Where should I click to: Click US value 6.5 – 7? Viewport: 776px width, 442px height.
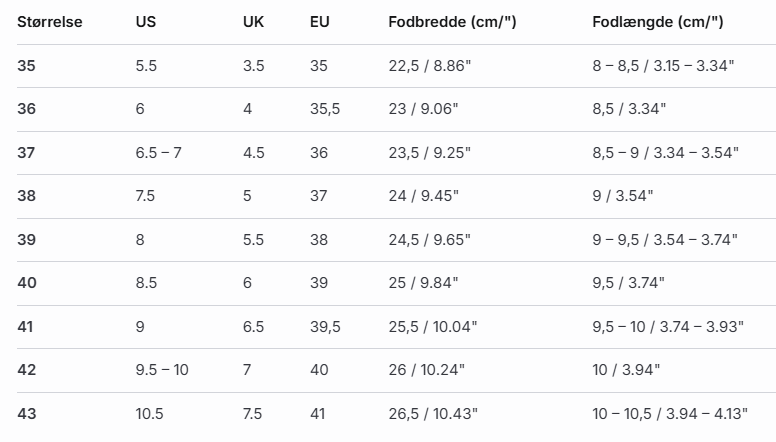158,152
